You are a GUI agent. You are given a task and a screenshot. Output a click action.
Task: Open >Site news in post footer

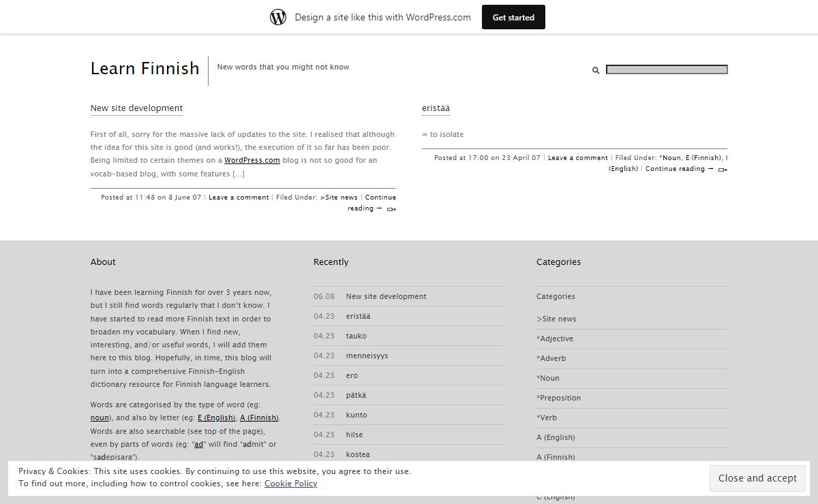click(339, 198)
